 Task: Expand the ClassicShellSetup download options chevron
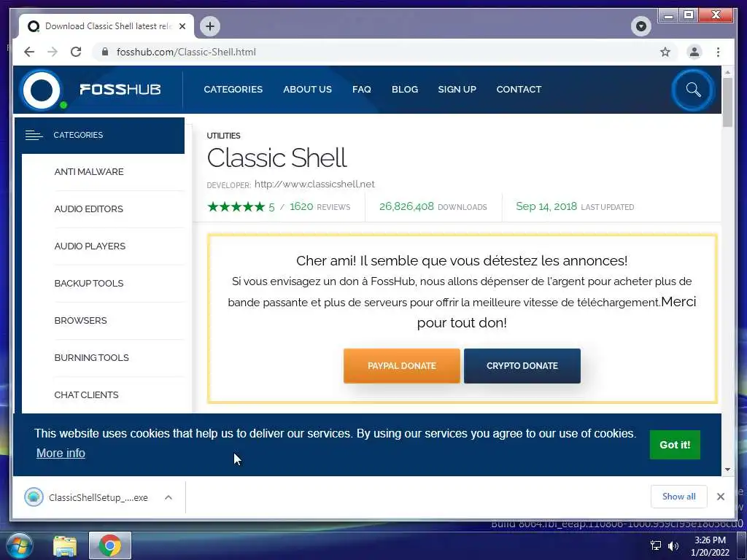click(169, 497)
